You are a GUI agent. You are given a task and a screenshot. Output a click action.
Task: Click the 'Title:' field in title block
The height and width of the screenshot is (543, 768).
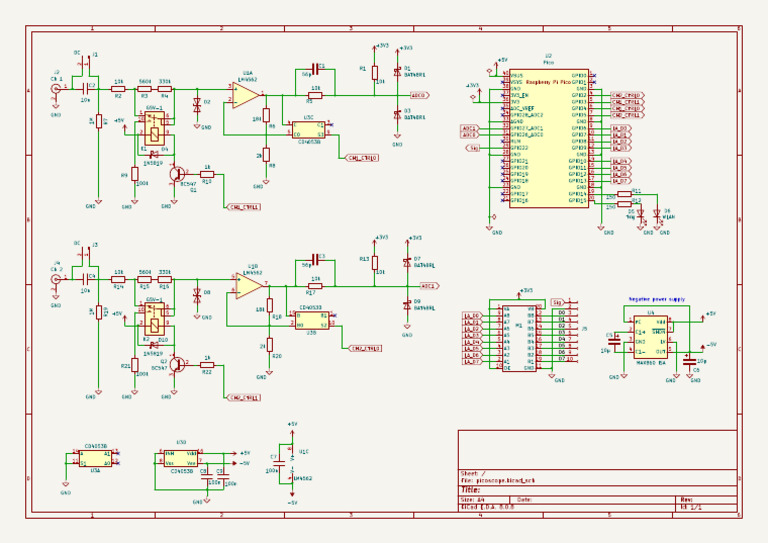point(470,490)
